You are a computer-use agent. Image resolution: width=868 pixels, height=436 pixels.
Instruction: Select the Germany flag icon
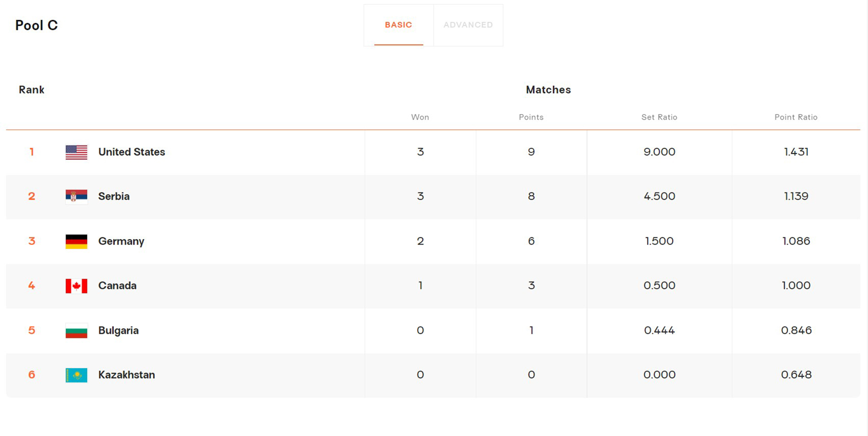pos(76,241)
